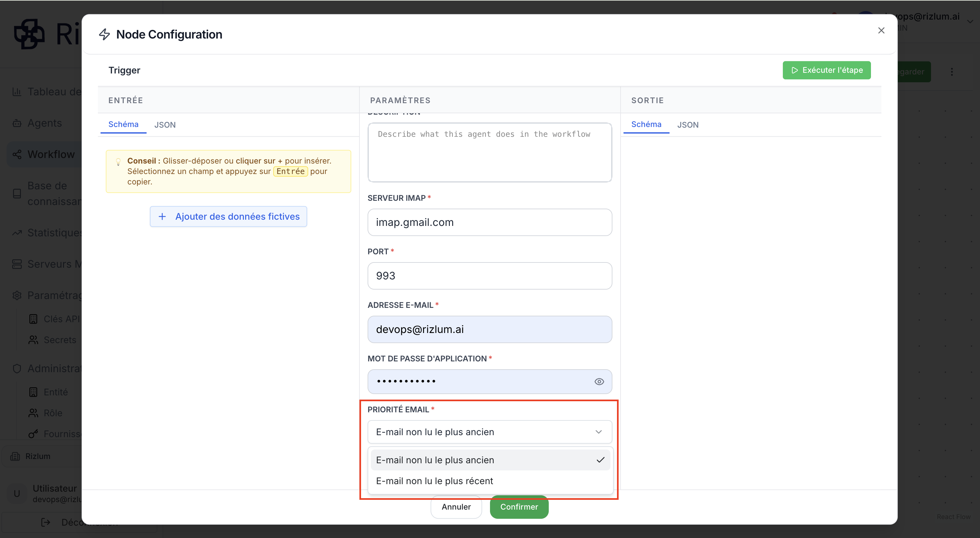Open the three-dot menu in background toolbar
The width and height of the screenshot is (980, 538).
[x=952, y=71]
